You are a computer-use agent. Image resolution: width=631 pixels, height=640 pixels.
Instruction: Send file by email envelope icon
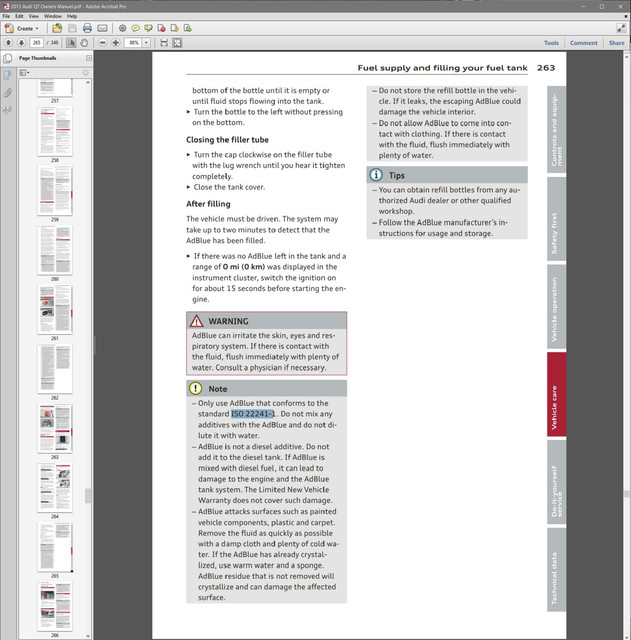(102, 28)
